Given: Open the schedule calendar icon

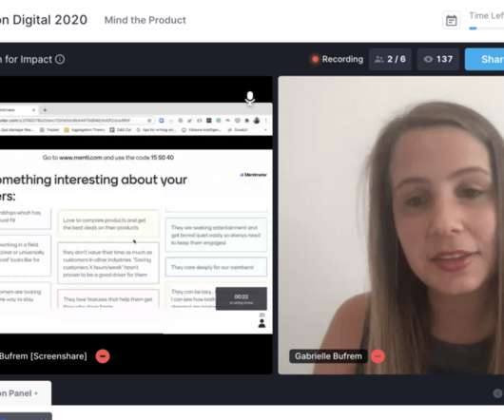Looking at the screenshot, I should tap(452, 21).
